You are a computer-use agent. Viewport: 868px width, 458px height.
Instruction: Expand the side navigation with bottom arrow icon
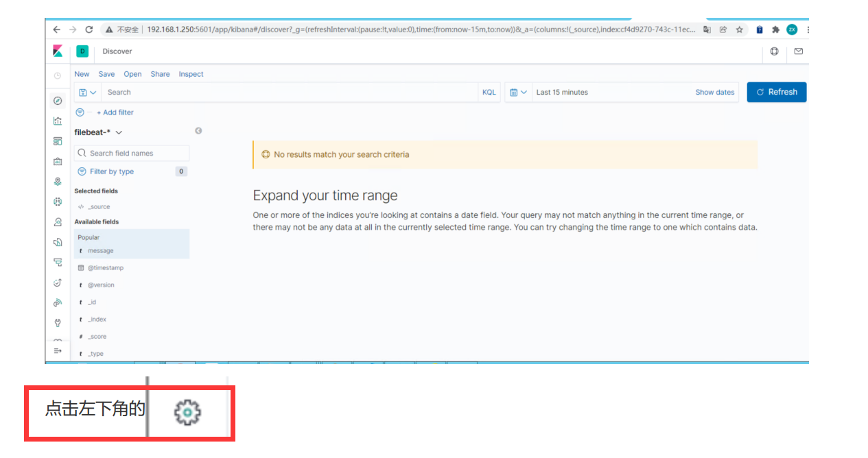(58, 350)
